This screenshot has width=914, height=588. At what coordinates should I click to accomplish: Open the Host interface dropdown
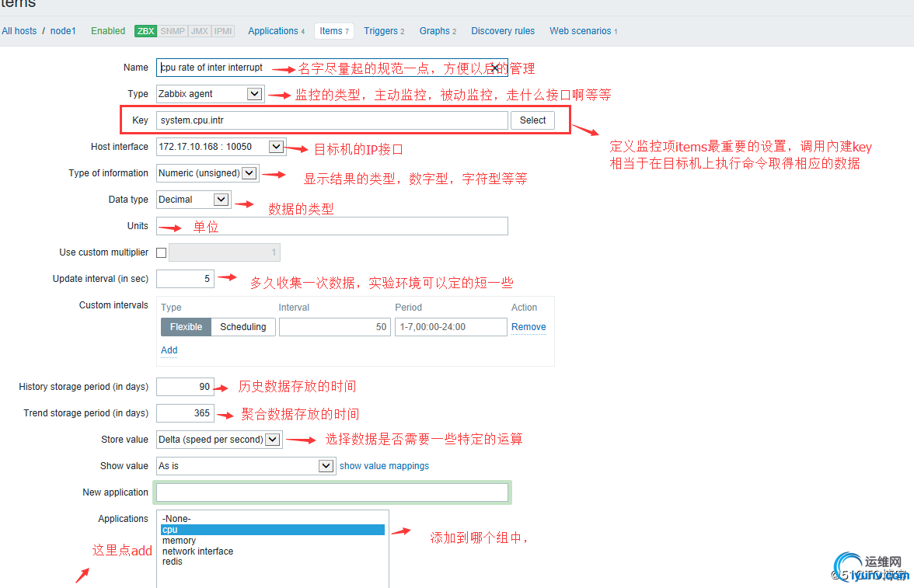(x=221, y=147)
